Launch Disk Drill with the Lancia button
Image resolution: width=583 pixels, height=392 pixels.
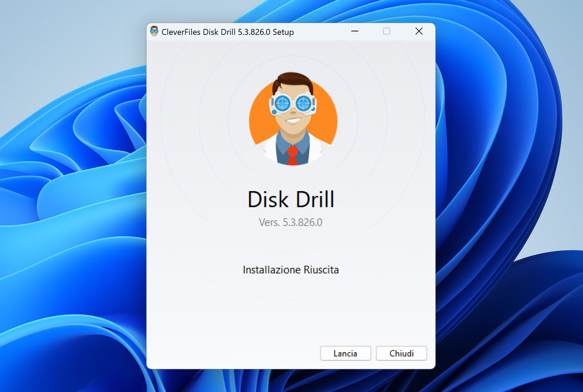(x=345, y=353)
